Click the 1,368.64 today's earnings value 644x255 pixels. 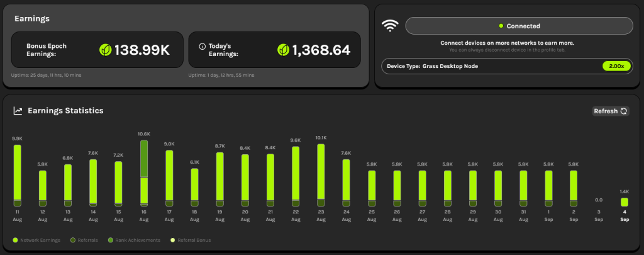click(x=321, y=50)
